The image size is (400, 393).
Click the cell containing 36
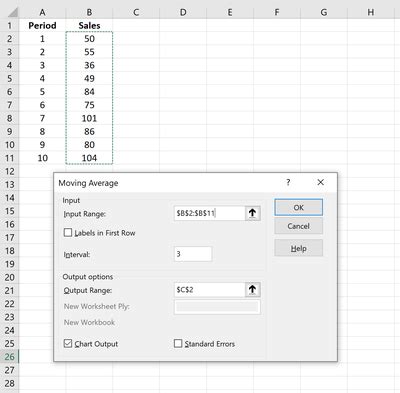point(89,65)
